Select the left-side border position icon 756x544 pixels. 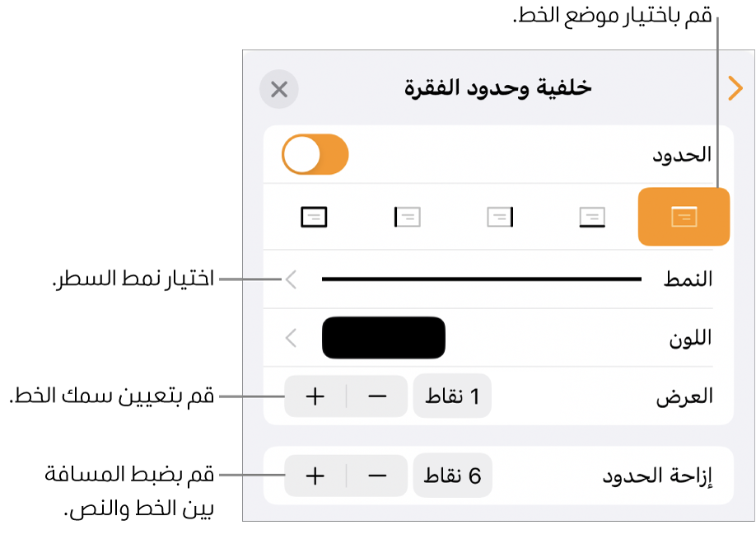(x=407, y=217)
